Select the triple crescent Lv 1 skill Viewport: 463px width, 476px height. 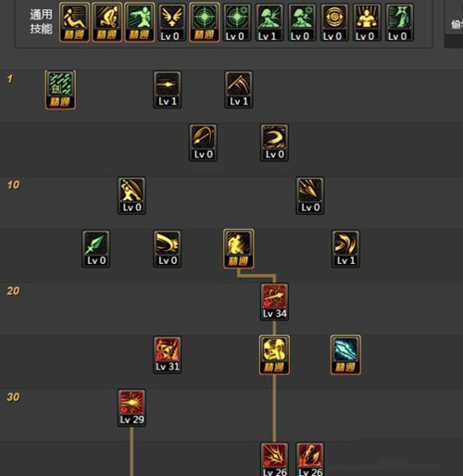(x=345, y=249)
